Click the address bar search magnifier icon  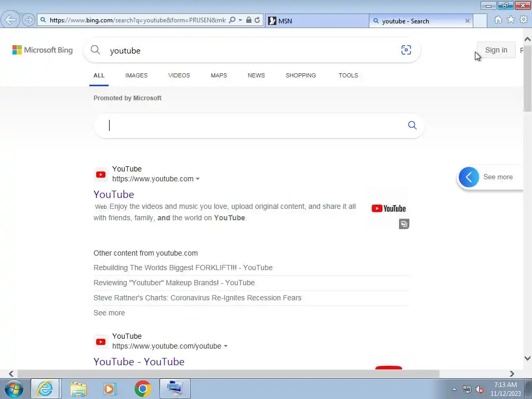point(232,20)
